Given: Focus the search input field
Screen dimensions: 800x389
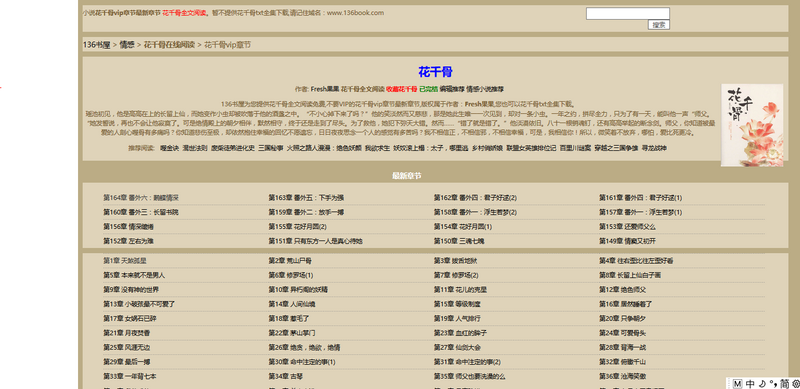Looking at the screenshot, I should pos(628,14).
